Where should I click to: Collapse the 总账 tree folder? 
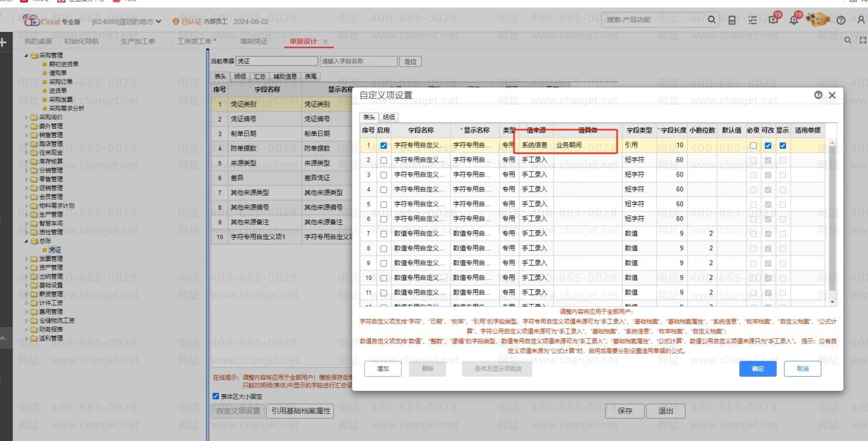coord(26,241)
